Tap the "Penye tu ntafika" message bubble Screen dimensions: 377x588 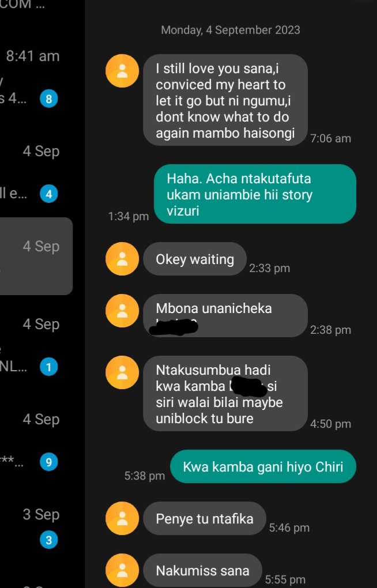point(205,518)
